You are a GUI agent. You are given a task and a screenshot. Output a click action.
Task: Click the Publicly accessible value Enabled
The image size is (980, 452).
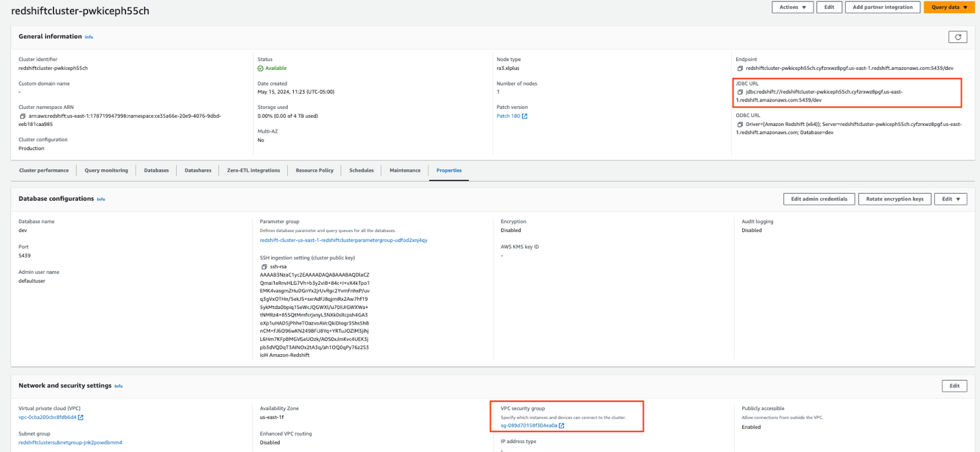[x=752, y=427]
